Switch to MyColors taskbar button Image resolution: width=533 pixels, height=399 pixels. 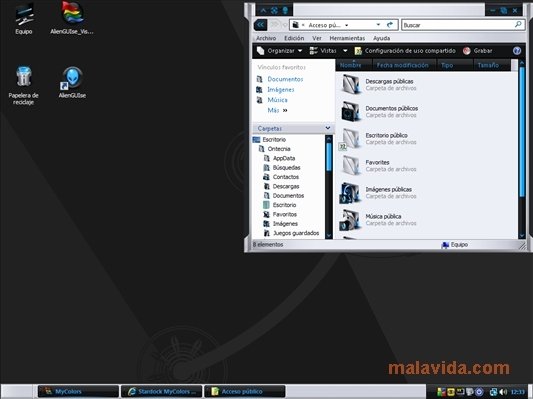pos(78,392)
